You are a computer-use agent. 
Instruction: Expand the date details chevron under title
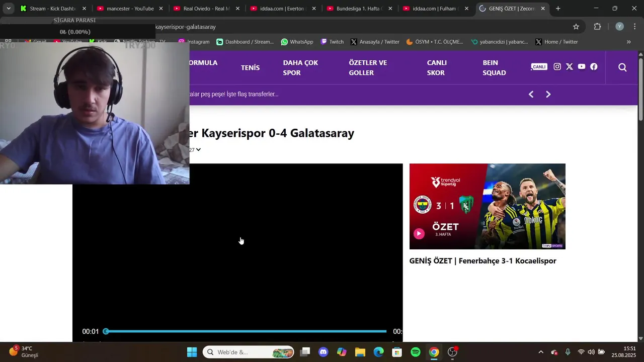[198, 150]
